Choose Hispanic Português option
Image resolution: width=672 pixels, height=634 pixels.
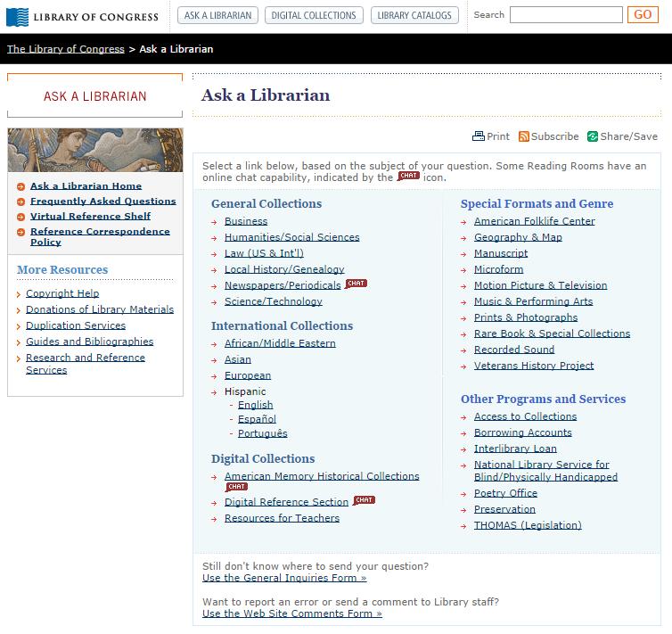coord(262,433)
